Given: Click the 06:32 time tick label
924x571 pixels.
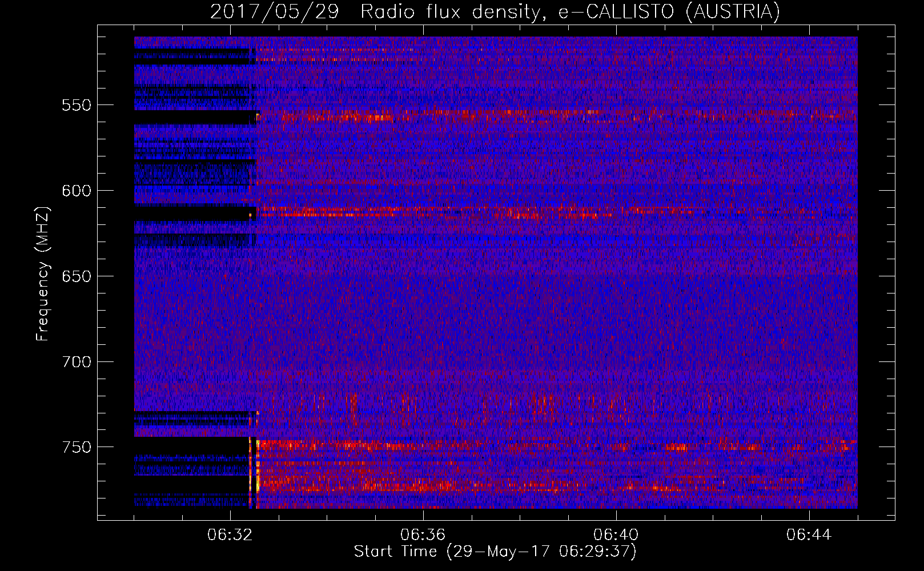Looking at the screenshot, I should click(230, 535).
